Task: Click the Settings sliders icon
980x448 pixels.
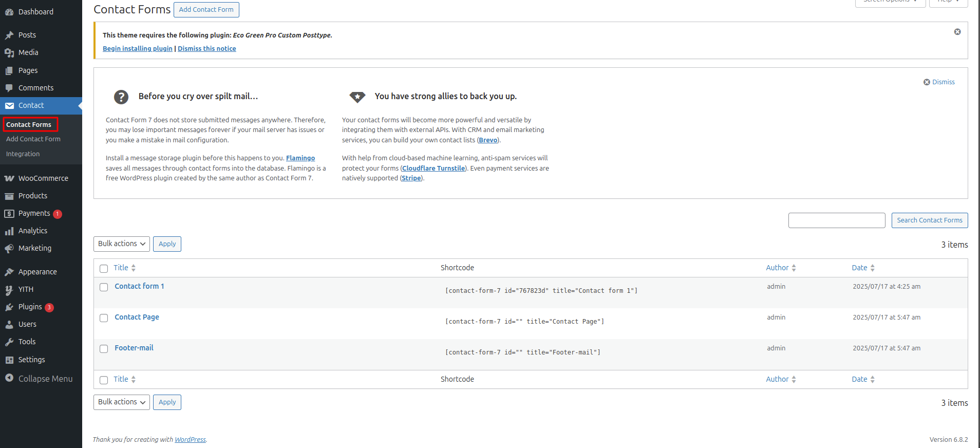Action: coord(9,360)
